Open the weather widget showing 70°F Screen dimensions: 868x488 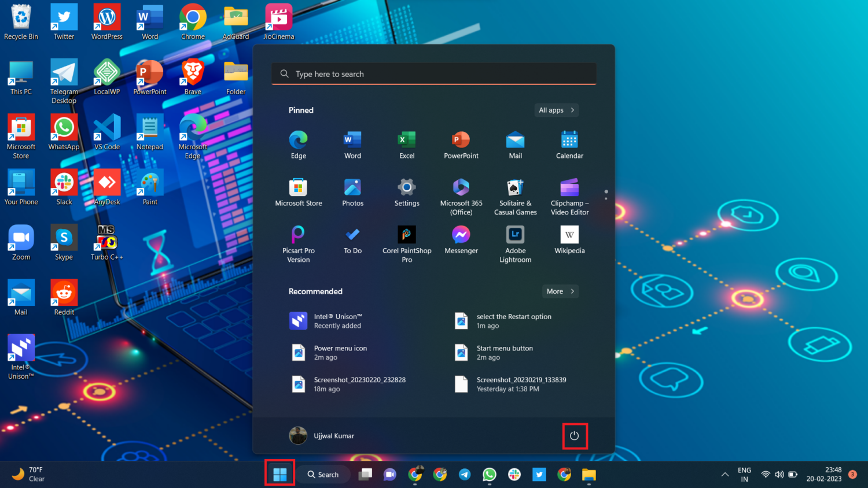tap(29, 474)
